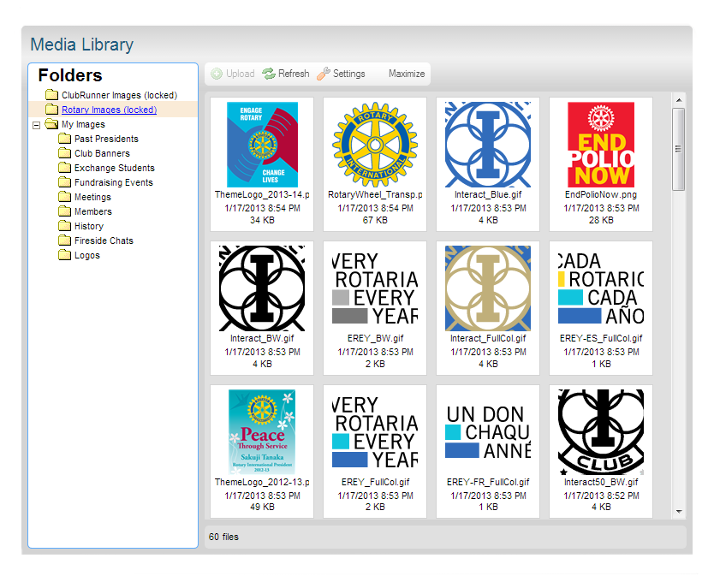Select the EREY_FullCol.gif thumbnail
The width and height of the screenshot is (714, 588).
click(x=375, y=432)
